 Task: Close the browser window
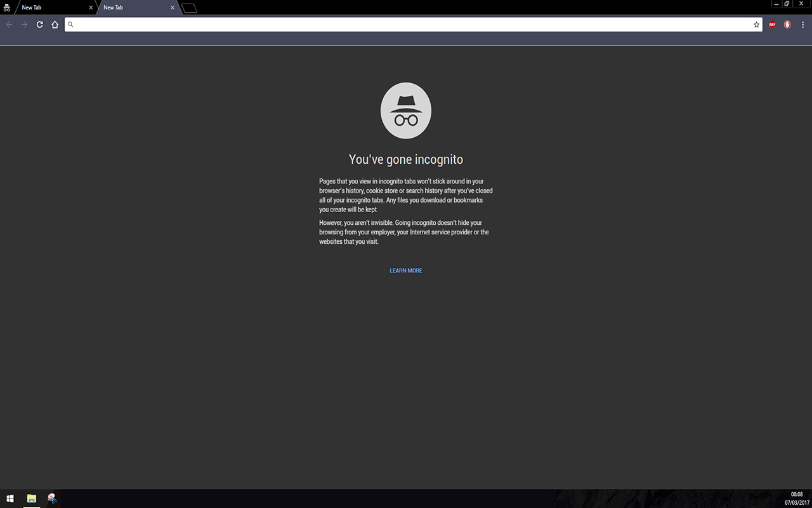click(801, 4)
